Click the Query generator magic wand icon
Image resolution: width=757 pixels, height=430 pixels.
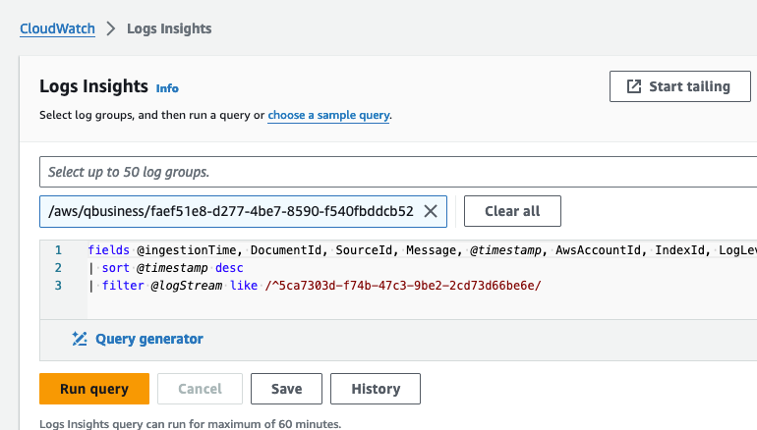(80, 339)
